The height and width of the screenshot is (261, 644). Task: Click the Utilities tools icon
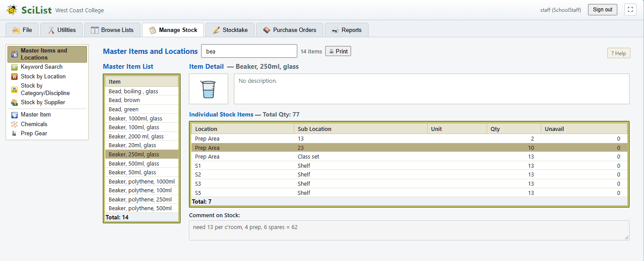[51, 30]
